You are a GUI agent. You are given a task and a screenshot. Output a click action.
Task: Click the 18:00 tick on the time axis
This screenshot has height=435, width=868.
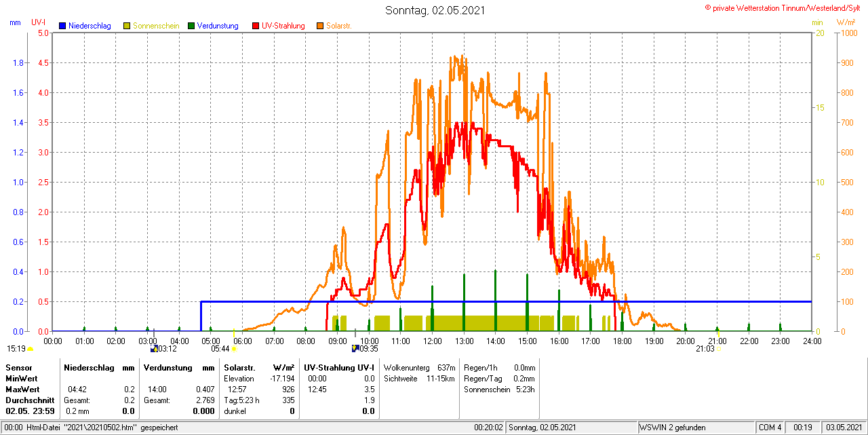pyautogui.click(x=622, y=341)
